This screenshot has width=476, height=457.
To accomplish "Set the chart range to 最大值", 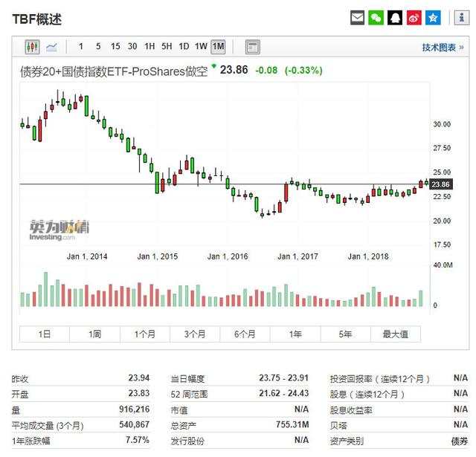I will 396,334.
